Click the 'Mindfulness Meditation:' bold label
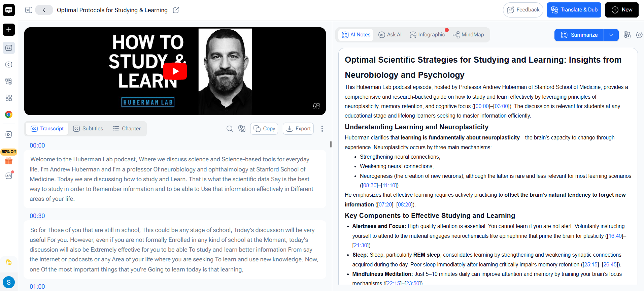The height and width of the screenshot is (291, 644). pyautogui.click(x=382, y=274)
